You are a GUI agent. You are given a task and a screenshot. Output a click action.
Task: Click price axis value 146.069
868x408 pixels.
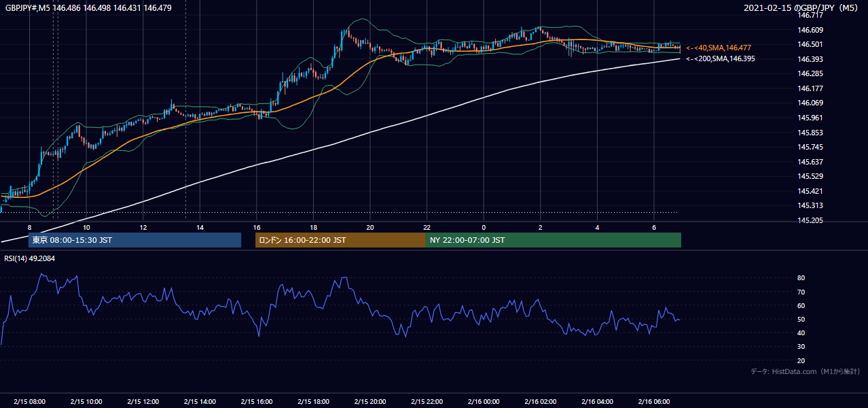[x=810, y=103]
